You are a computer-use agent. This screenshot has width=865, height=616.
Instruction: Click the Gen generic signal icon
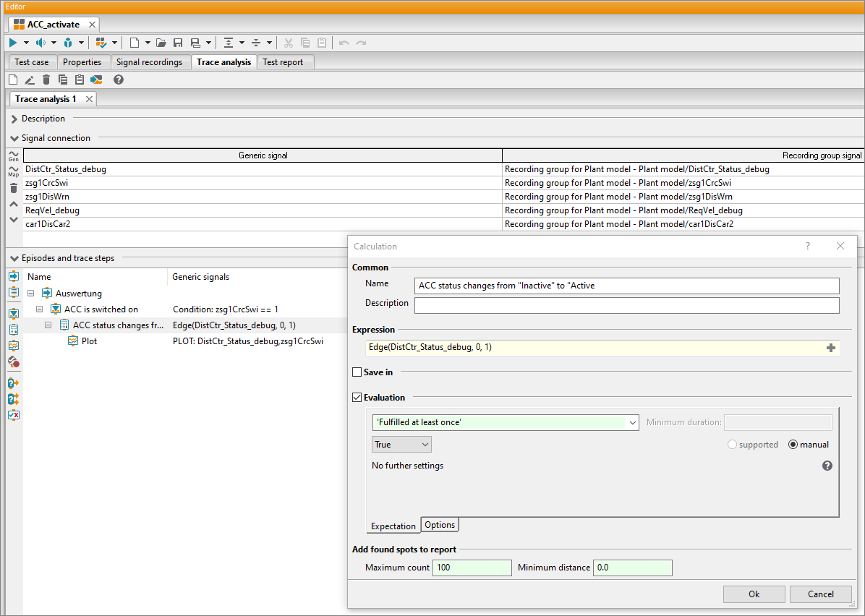pyautogui.click(x=13, y=156)
